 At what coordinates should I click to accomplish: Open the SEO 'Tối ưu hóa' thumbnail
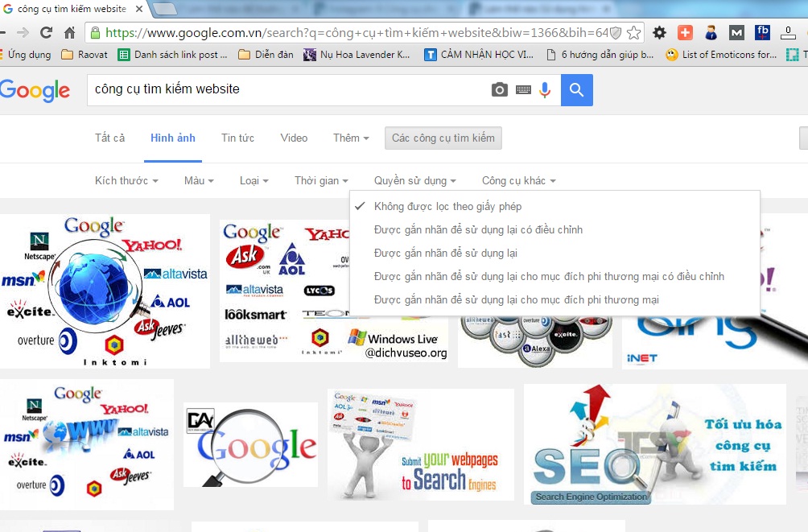pyautogui.click(x=655, y=444)
